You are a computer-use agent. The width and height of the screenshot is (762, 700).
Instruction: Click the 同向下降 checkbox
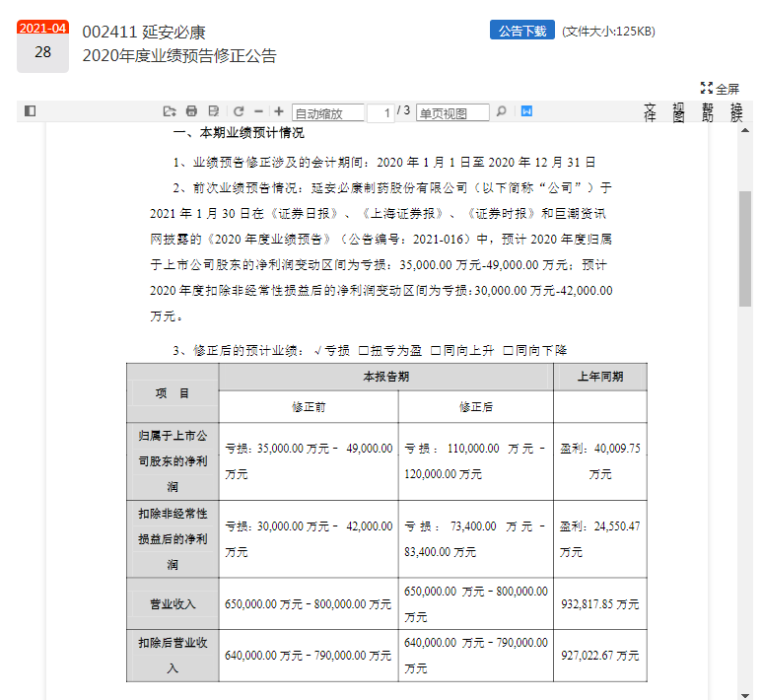[x=508, y=350]
